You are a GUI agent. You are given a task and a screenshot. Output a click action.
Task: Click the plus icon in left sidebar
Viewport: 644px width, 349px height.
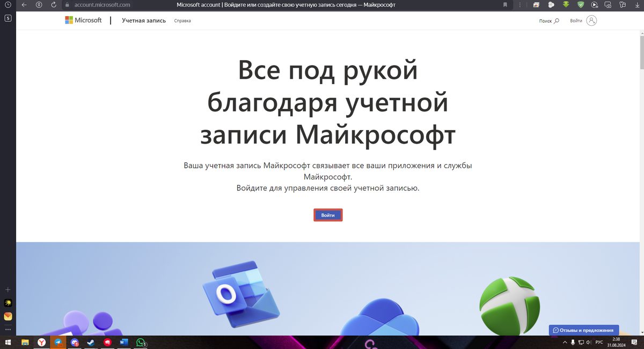tap(8, 289)
